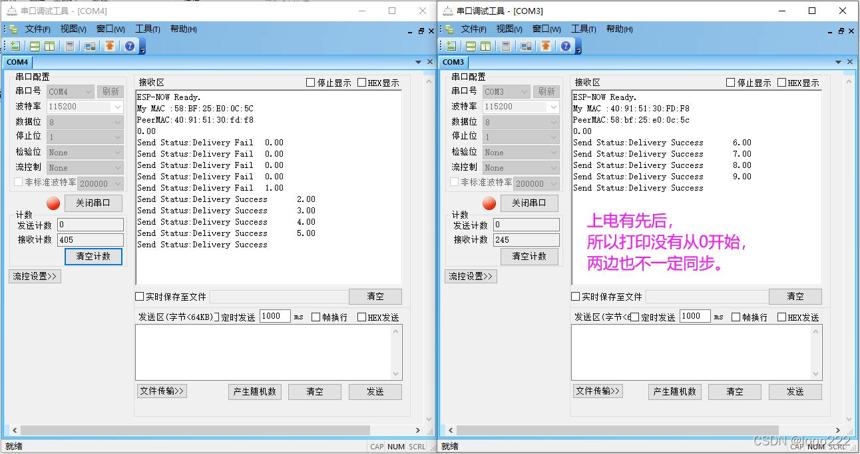Toggle 实时保存至文件 in COM4 window

click(x=139, y=297)
